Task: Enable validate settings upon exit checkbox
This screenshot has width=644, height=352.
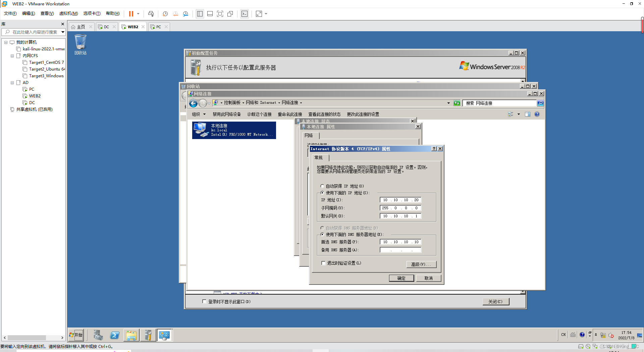Action: coord(324,263)
